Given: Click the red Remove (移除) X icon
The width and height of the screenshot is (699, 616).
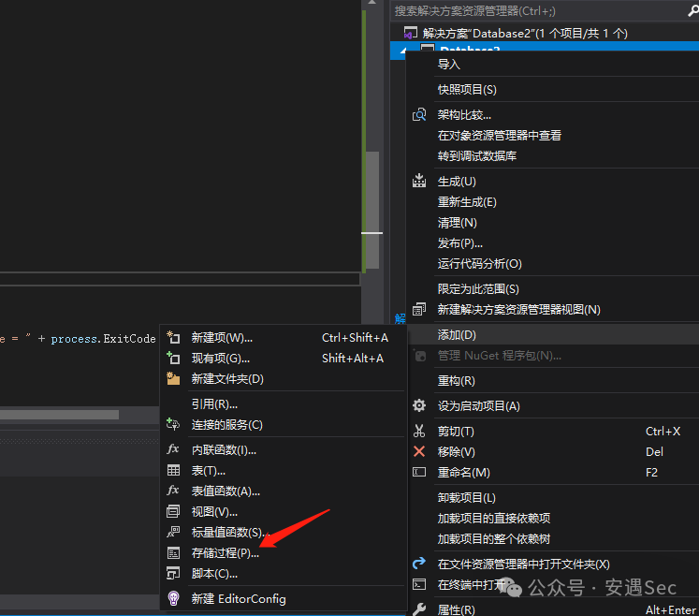Looking at the screenshot, I should pos(419,451).
